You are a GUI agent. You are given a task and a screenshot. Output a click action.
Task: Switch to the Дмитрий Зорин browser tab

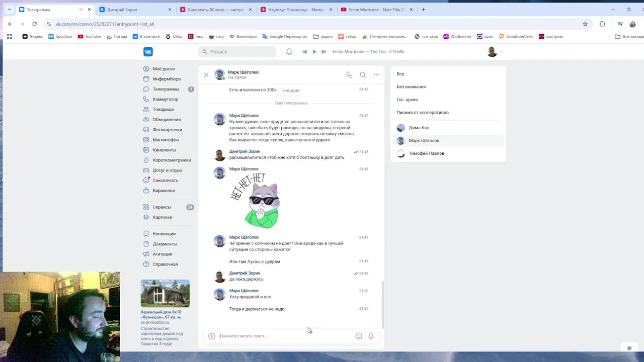tap(134, 10)
